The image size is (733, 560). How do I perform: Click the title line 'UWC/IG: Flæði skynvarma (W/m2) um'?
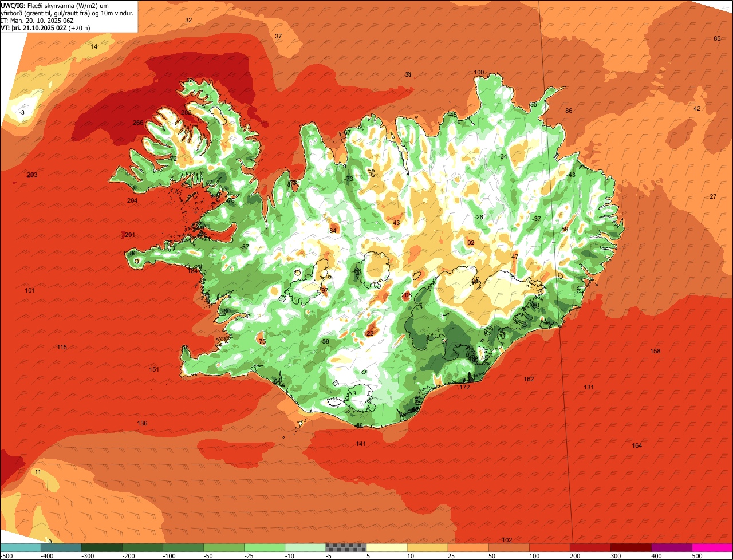click(x=54, y=5)
